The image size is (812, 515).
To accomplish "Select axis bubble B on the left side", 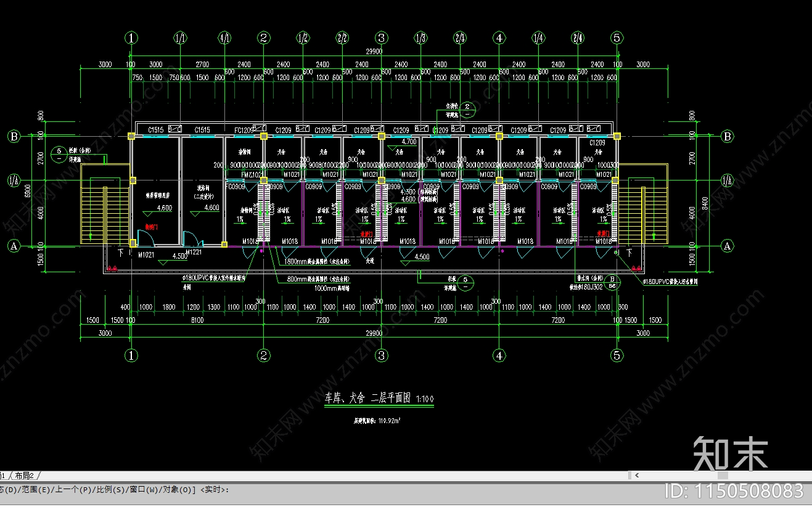I will pos(14,136).
